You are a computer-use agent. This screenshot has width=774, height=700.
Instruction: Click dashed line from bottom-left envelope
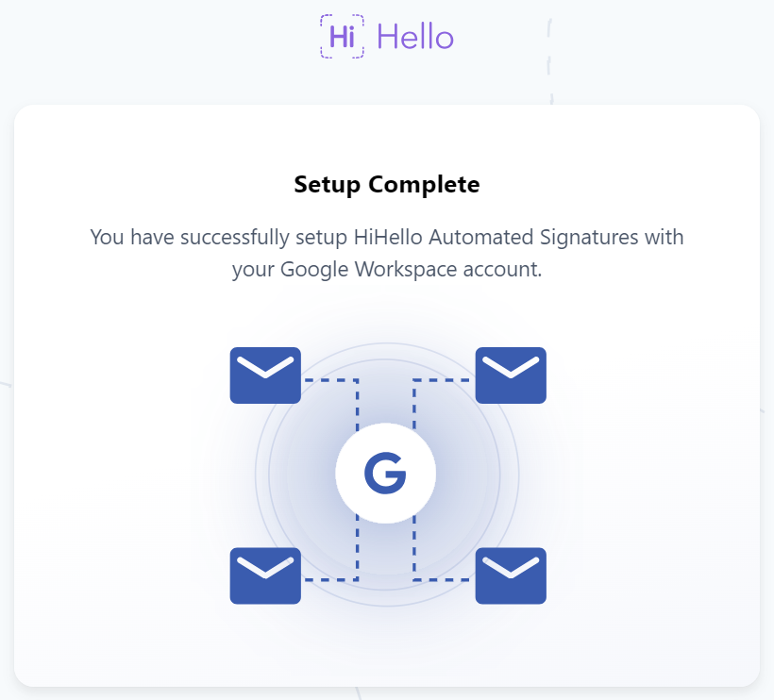[x=331, y=579]
